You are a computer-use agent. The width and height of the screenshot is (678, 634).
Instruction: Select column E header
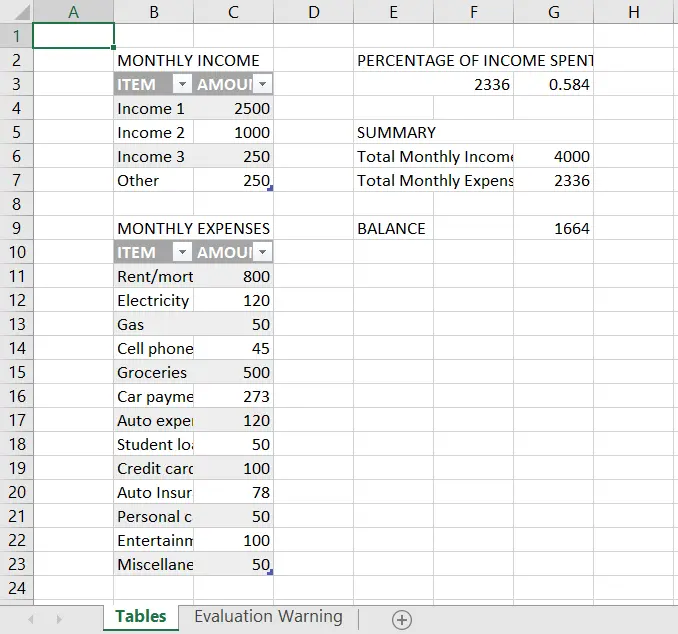point(393,12)
